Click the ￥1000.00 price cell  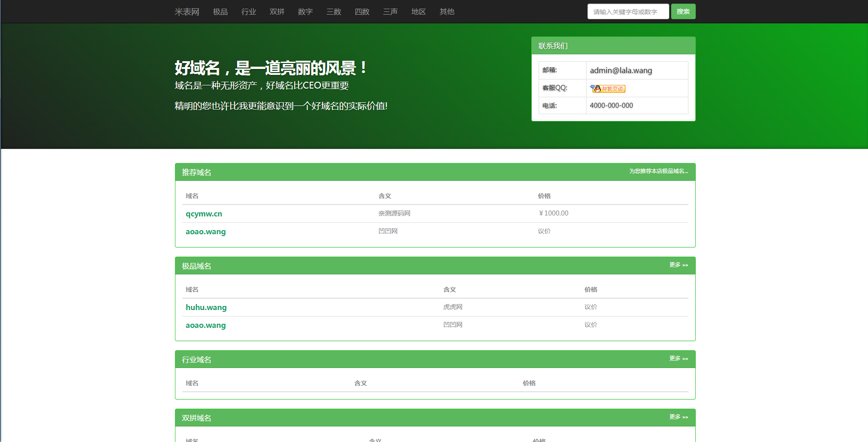point(553,213)
